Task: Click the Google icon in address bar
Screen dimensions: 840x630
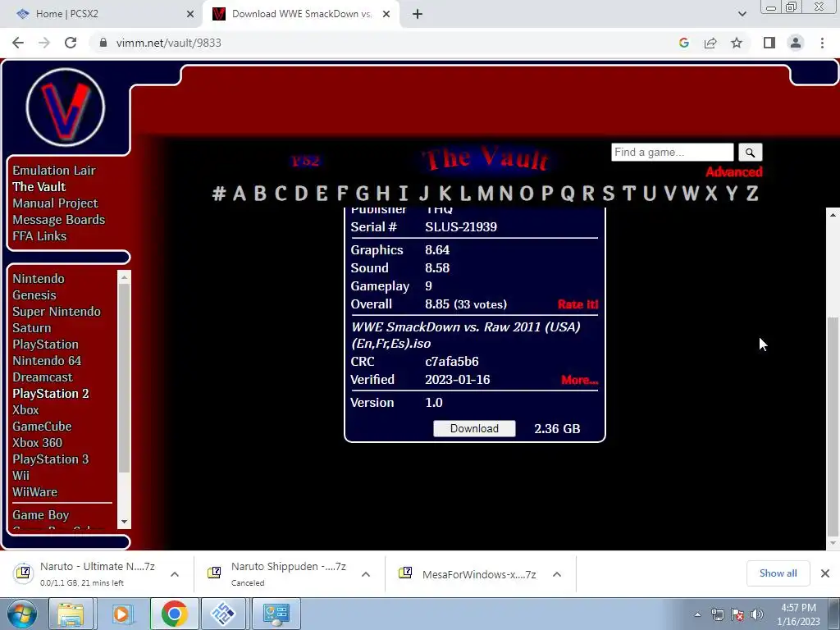Action: [683, 43]
